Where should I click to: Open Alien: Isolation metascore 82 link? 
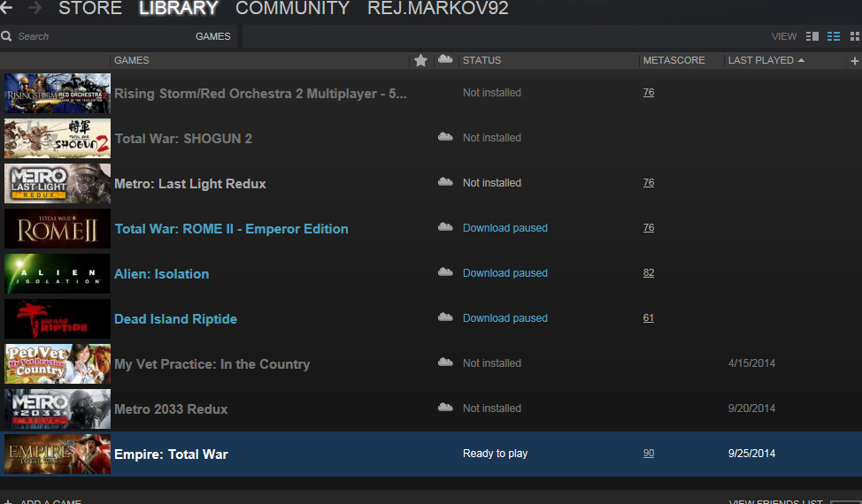pos(649,273)
